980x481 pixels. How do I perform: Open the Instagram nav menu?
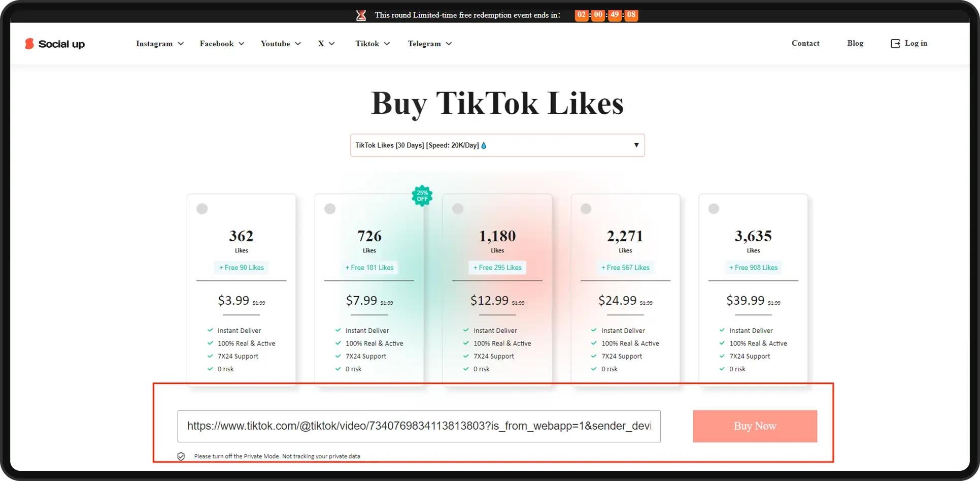160,44
